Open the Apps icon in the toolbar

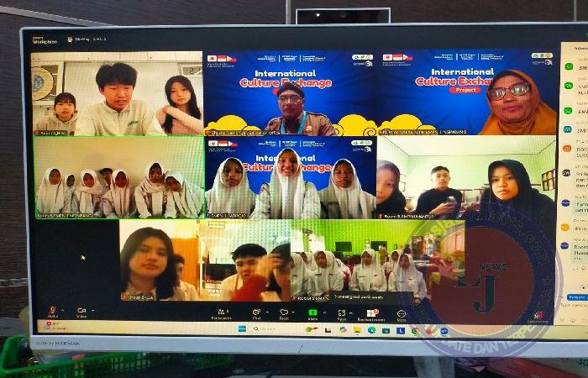coord(342,313)
